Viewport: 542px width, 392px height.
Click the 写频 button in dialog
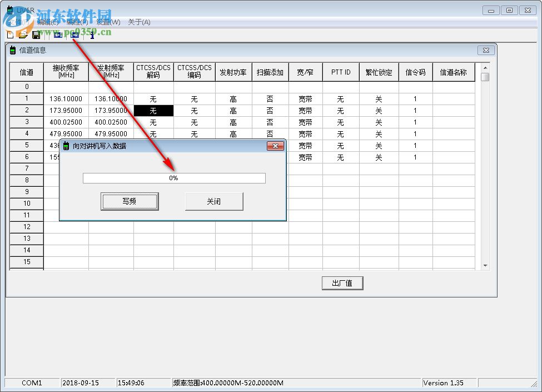[x=130, y=201]
